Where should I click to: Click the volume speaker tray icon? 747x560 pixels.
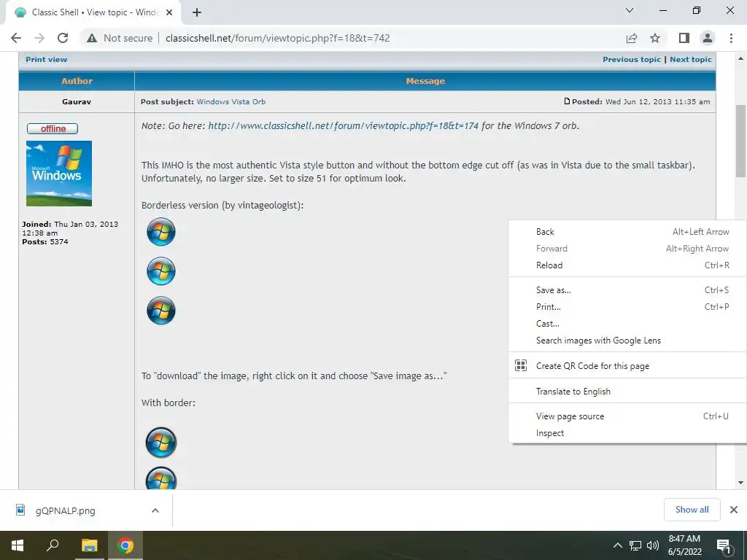click(x=652, y=545)
